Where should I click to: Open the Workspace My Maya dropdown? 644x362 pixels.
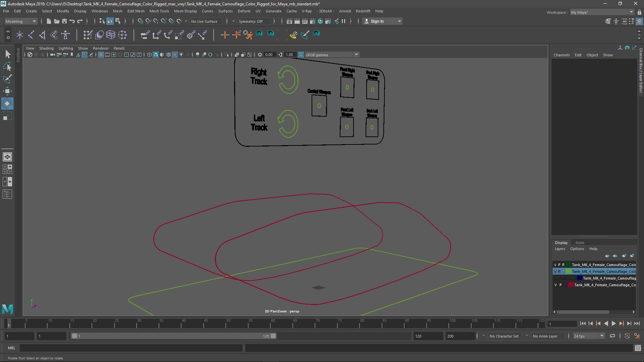click(602, 12)
